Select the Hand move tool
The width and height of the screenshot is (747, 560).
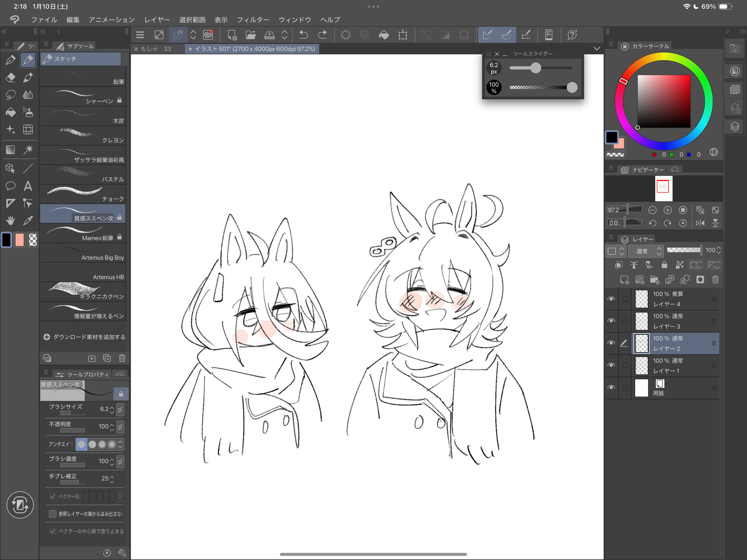coord(10,220)
